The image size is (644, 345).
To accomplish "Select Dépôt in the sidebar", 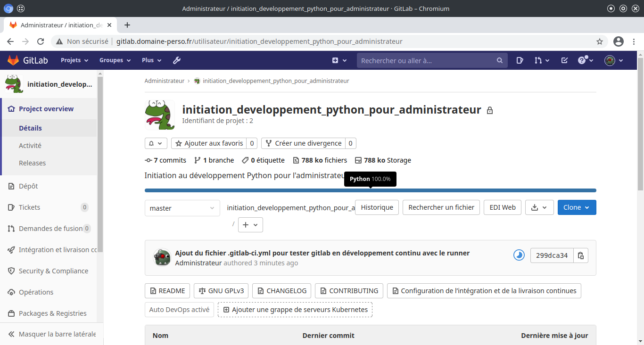I will (28, 186).
